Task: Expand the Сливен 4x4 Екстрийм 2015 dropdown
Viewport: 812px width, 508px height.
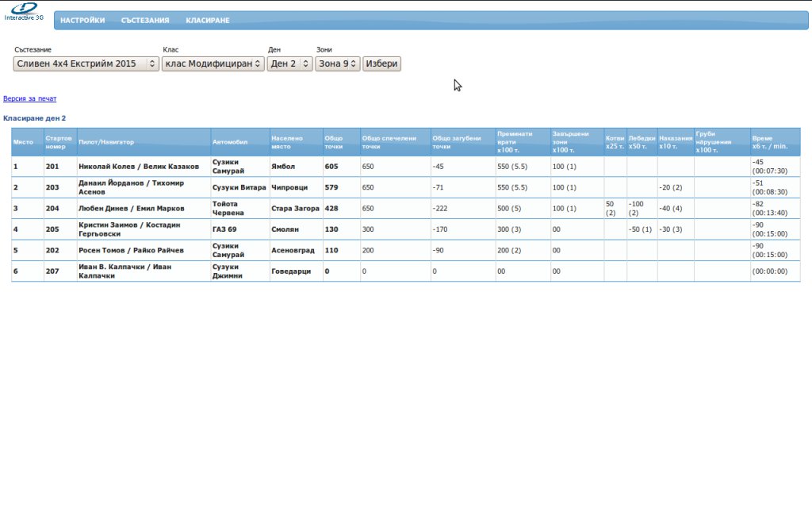Action: pyautogui.click(x=86, y=63)
